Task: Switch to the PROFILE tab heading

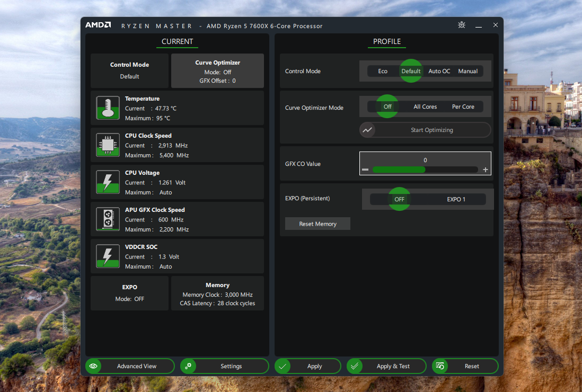Action: click(387, 42)
